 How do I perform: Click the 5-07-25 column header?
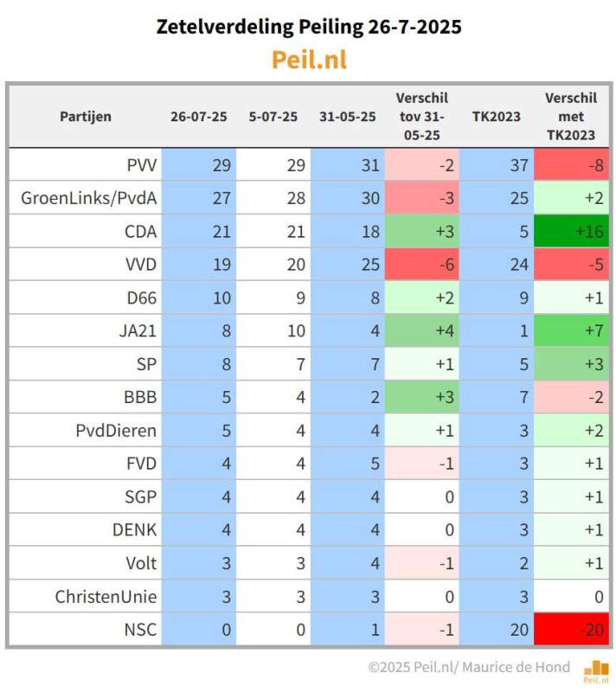[x=273, y=117]
